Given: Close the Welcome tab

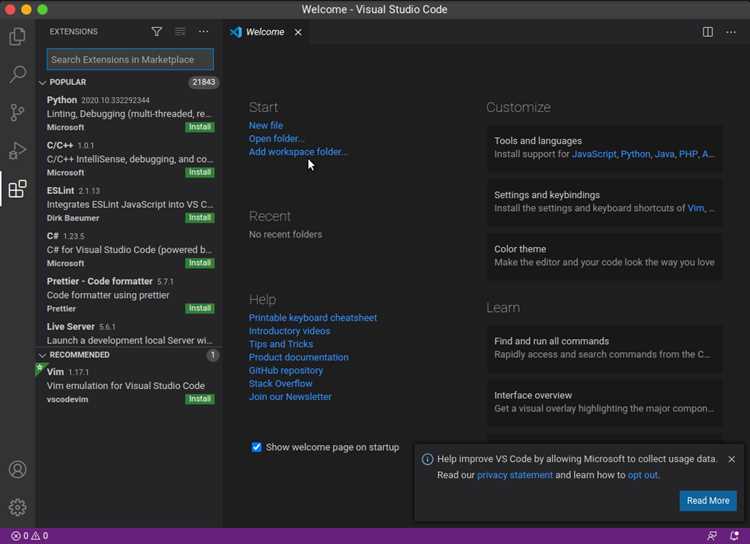Looking at the screenshot, I should 298,32.
